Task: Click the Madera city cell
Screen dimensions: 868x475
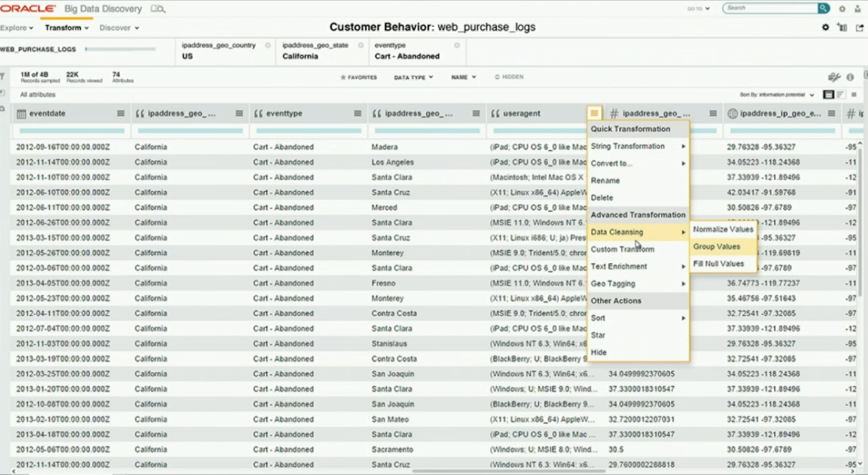Action: 385,147
